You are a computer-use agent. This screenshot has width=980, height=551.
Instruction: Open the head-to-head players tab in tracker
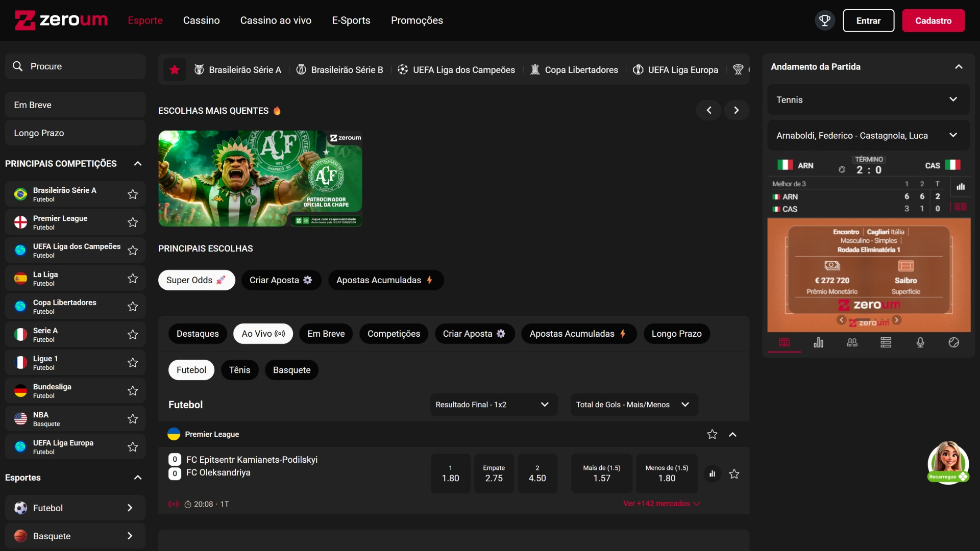pos(852,342)
